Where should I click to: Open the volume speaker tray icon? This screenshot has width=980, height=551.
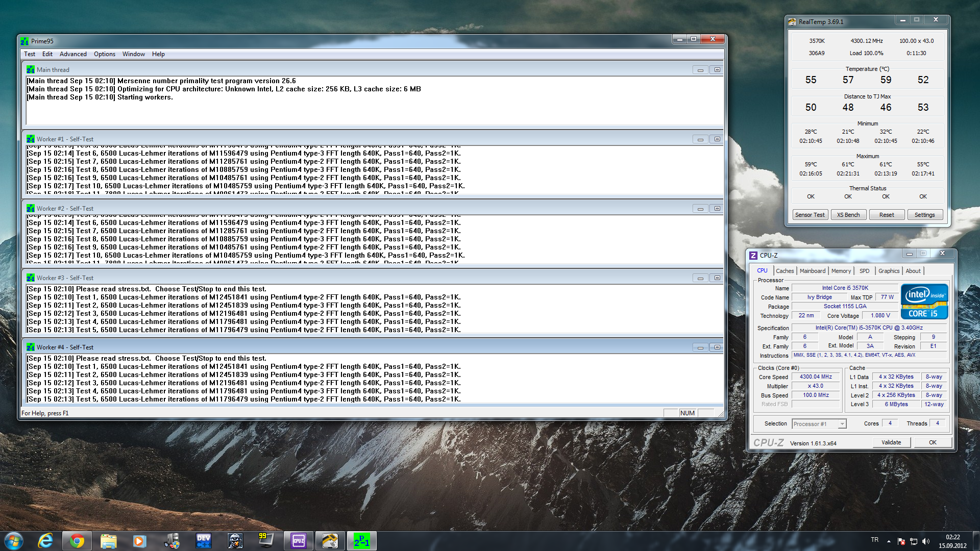pyautogui.click(x=926, y=541)
